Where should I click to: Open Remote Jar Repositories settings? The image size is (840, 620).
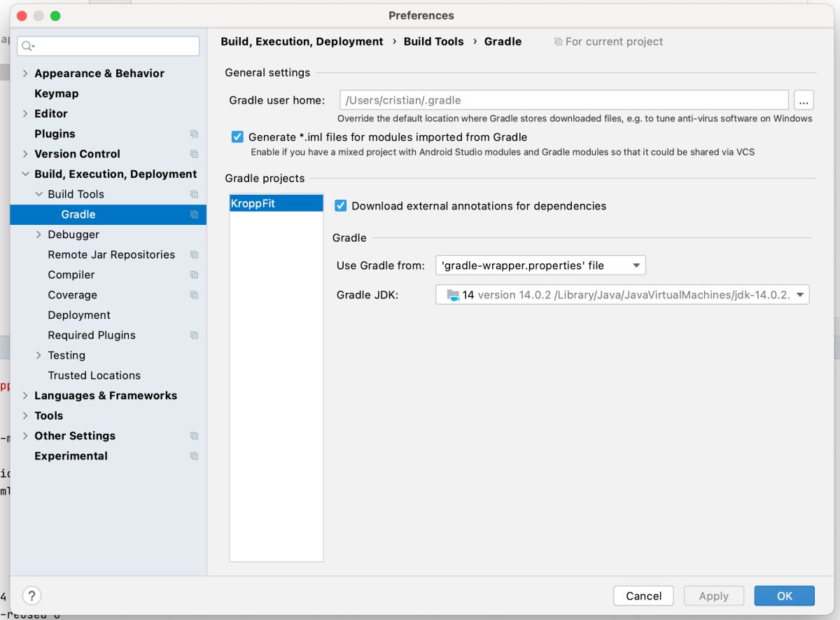[111, 255]
